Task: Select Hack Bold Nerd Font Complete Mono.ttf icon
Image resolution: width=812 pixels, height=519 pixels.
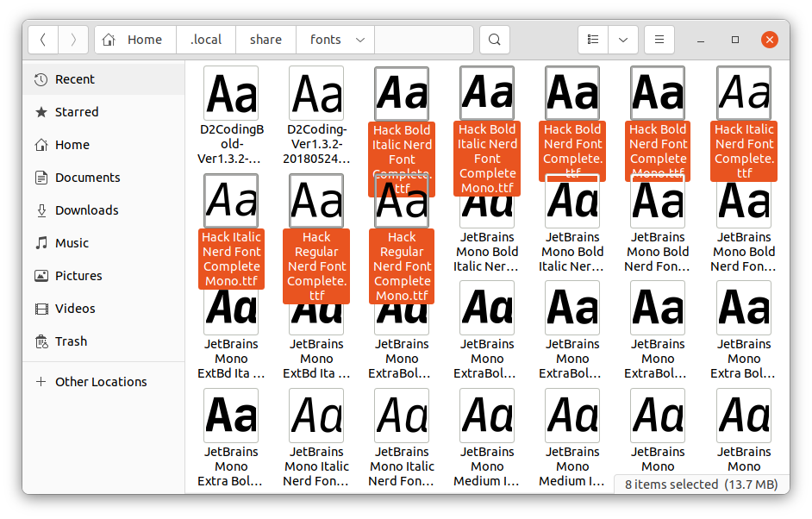Action: pos(658,93)
